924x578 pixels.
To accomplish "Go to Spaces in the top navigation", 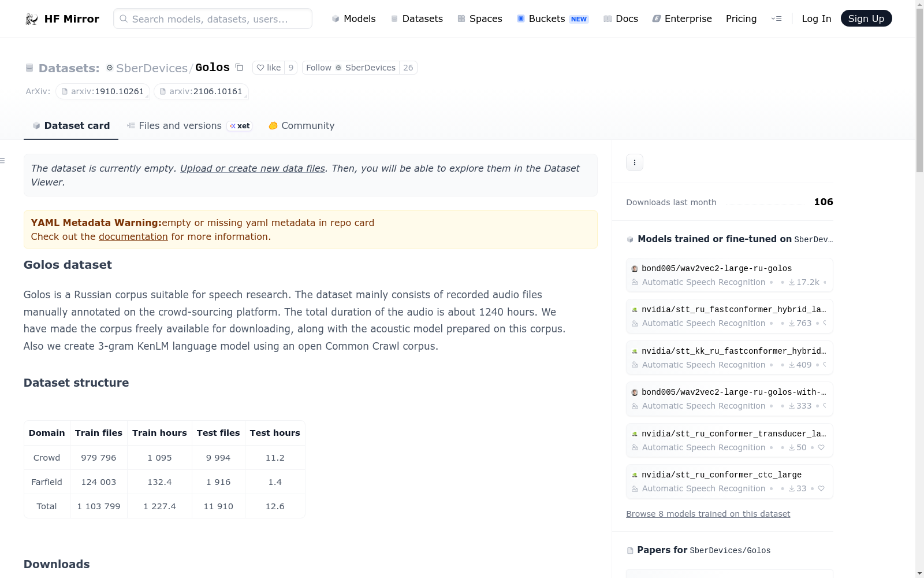I will click(x=480, y=18).
